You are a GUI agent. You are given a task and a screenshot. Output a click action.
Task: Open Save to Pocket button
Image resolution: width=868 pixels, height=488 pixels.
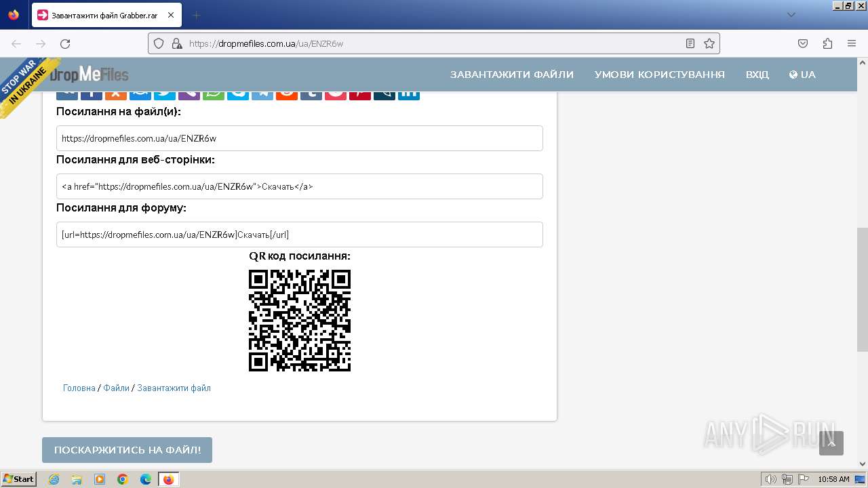click(x=803, y=43)
